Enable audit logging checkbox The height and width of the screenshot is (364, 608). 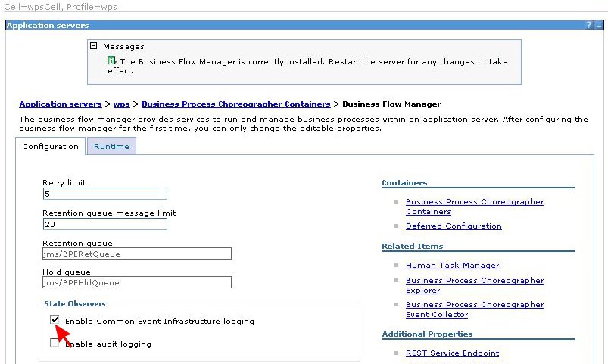point(55,343)
